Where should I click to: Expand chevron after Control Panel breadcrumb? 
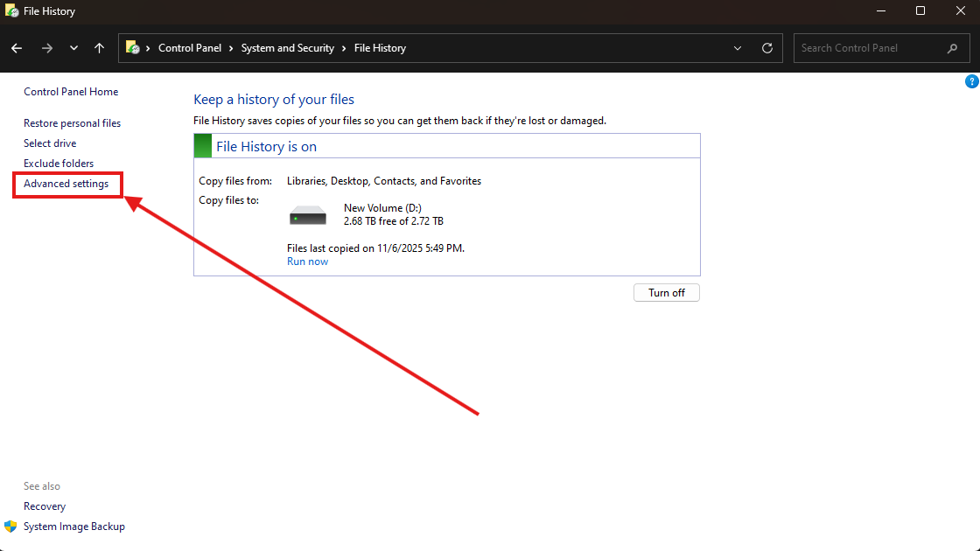point(231,48)
